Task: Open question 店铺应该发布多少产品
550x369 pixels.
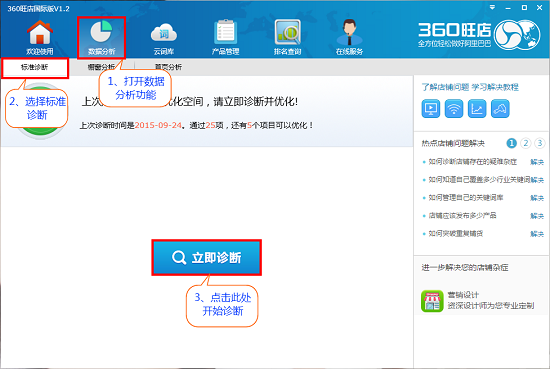Action: click(462, 215)
